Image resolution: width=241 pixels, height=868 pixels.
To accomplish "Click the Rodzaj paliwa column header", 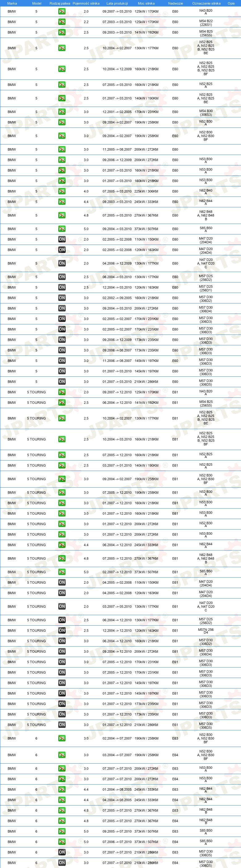I will pos(60,3).
